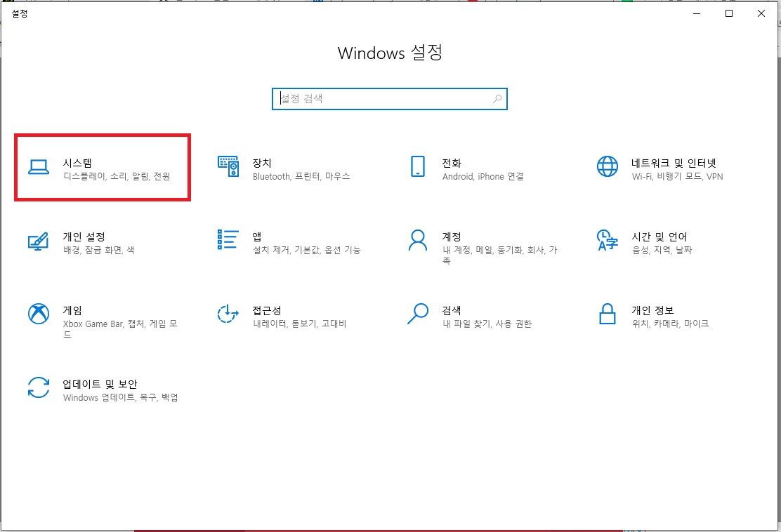The image size is (781, 532).
Task: Open 게임 category title
Action: 72,310
